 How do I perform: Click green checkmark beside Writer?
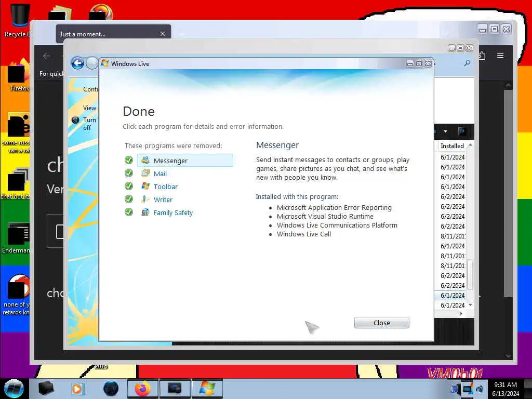tap(129, 199)
